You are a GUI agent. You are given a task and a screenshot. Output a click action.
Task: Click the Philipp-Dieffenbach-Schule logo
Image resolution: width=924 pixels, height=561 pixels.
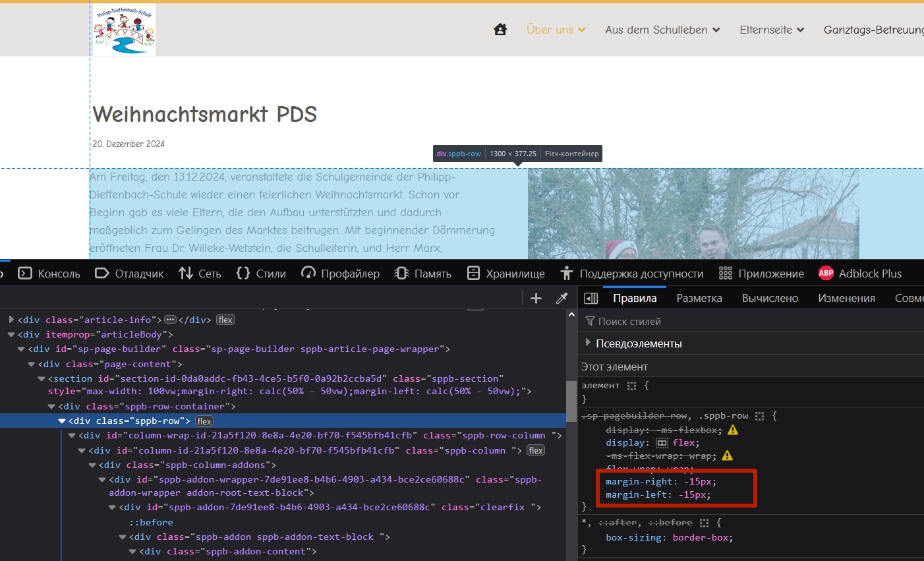[x=124, y=30]
